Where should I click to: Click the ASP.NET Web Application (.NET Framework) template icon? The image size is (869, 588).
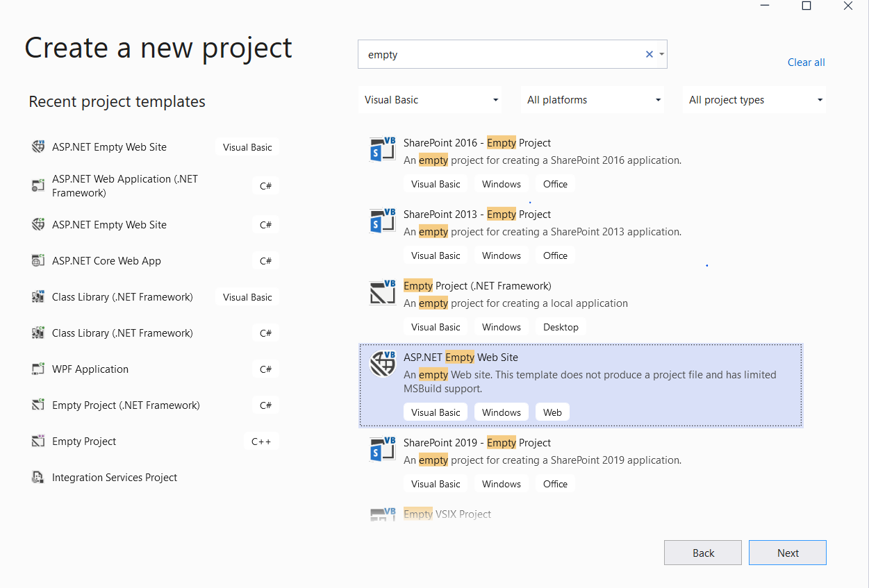coord(38,185)
